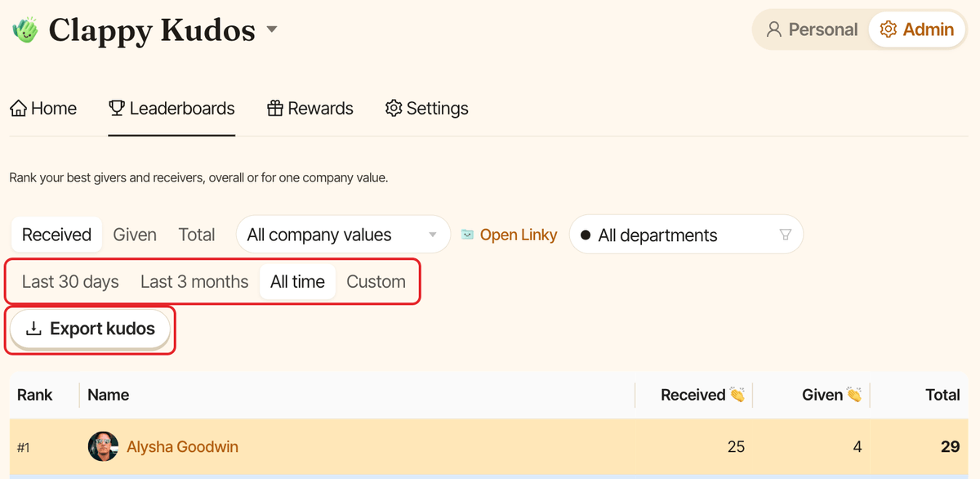Select the Given ranking filter
Image resolution: width=980 pixels, height=479 pixels.
135,235
